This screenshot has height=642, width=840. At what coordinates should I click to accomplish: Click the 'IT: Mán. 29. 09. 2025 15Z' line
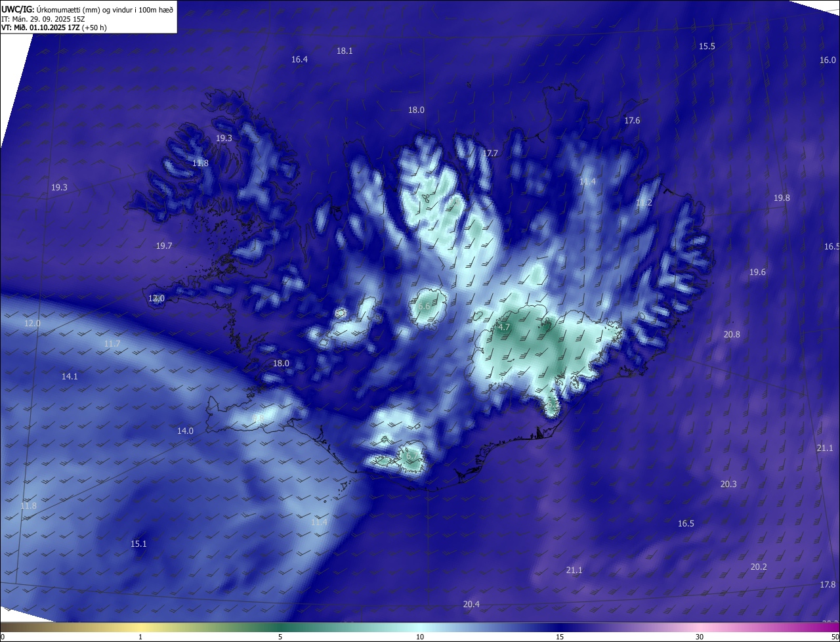tap(43, 18)
